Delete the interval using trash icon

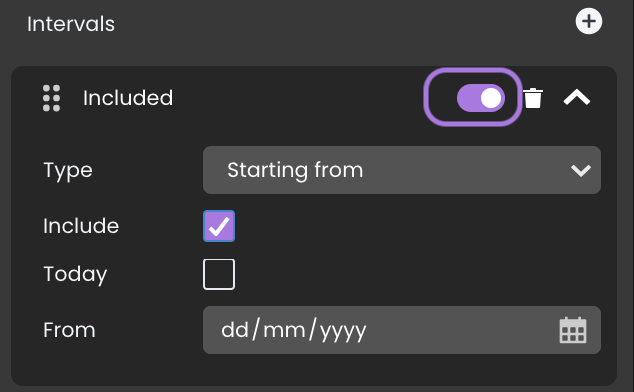533,98
